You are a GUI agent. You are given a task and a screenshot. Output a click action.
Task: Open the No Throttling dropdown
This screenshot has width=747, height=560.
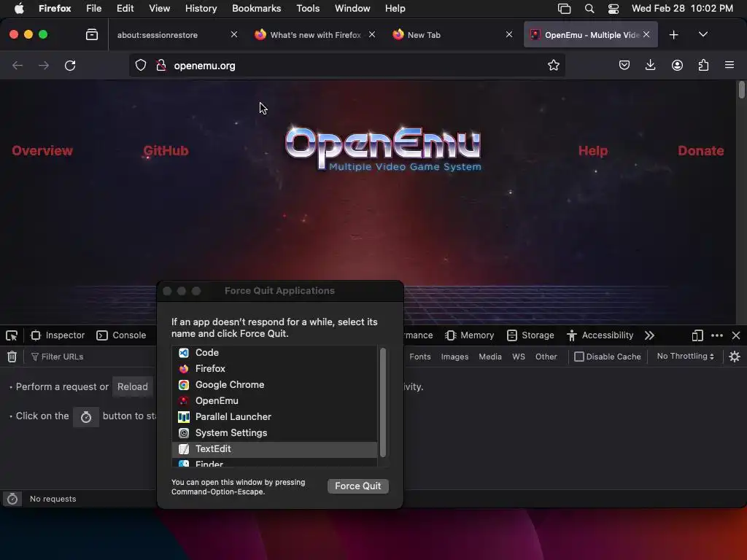[685, 356]
